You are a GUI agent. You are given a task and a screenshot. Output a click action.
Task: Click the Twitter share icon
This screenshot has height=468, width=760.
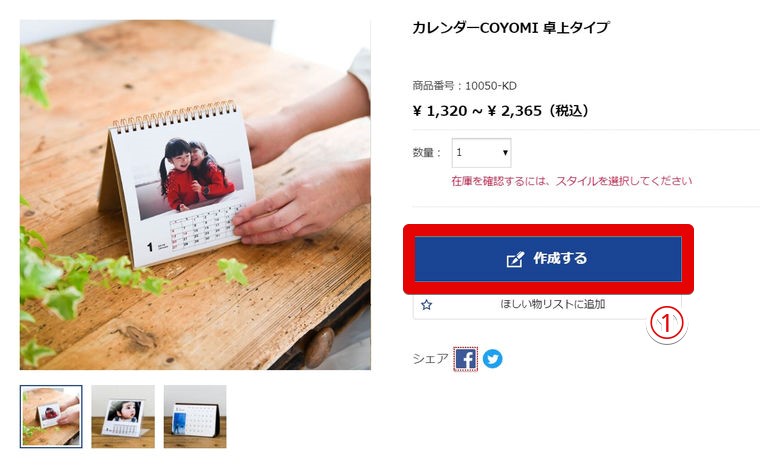click(492, 359)
